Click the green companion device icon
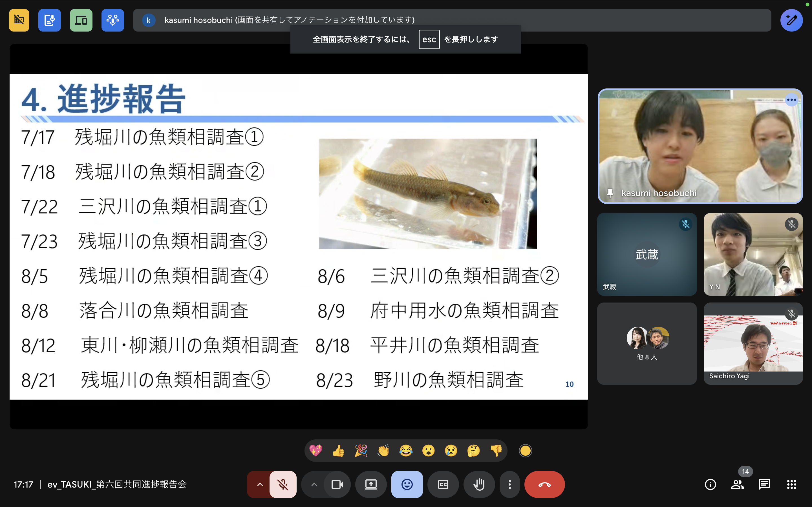 click(x=81, y=20)
